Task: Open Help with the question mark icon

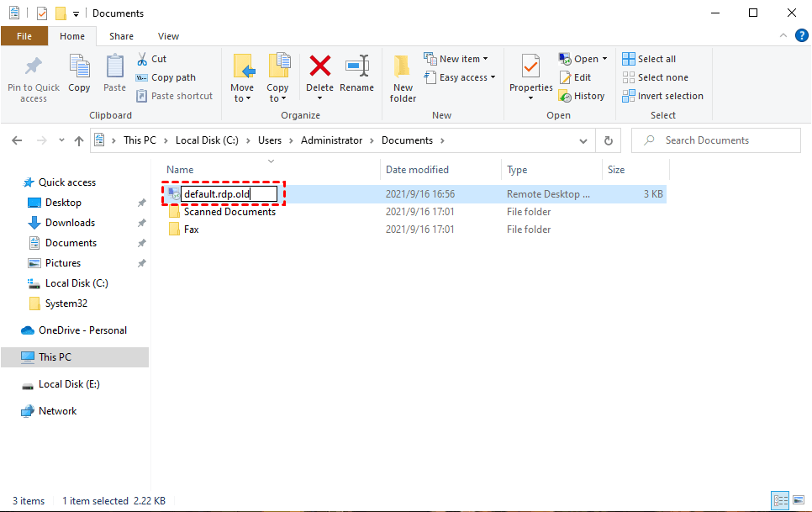Action: point(801,35)
